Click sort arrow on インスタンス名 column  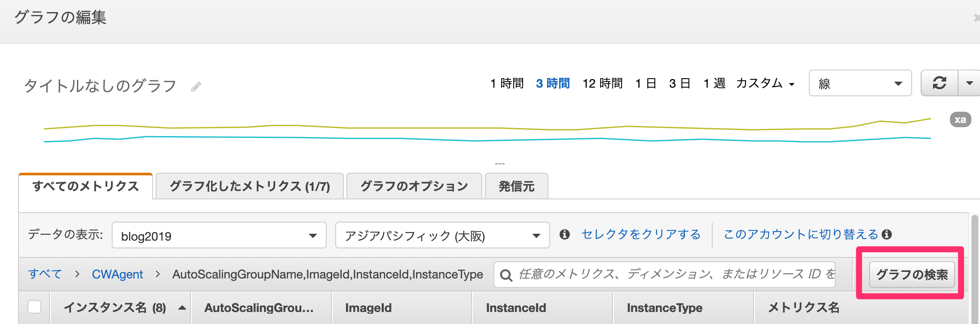(x=182, y=308)
